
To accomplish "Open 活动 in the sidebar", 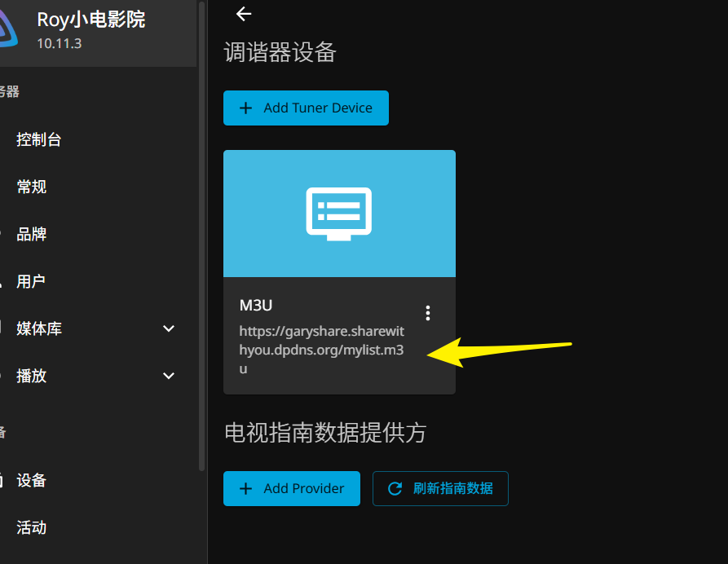I will [x=32, y=527].
